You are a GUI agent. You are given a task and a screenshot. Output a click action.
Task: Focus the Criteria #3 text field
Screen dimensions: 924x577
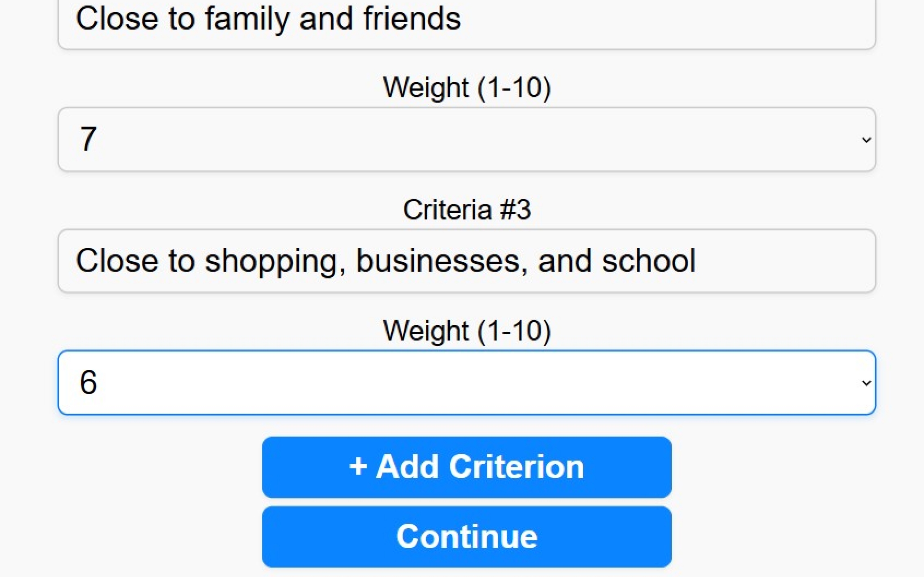(466, 261)
